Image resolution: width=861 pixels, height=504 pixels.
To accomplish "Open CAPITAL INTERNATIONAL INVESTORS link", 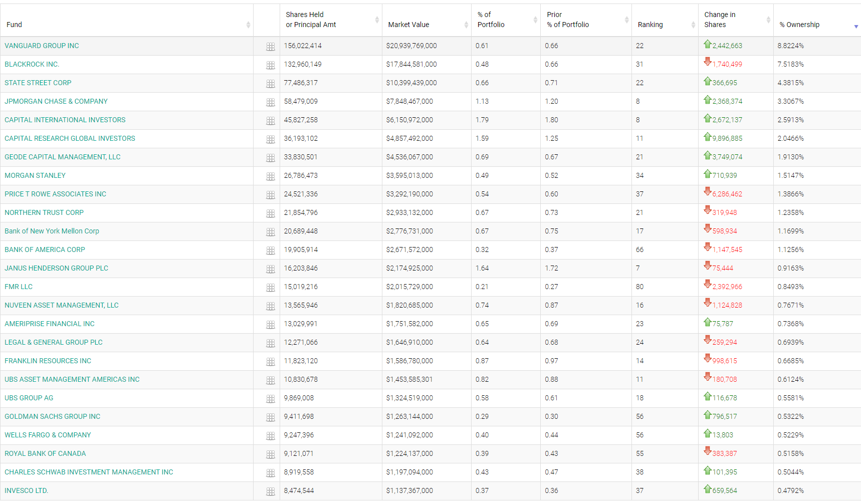I will 65,120.
